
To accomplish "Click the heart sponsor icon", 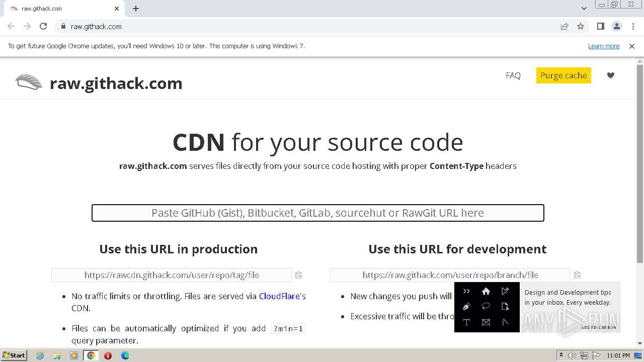I will pos(610,75).
